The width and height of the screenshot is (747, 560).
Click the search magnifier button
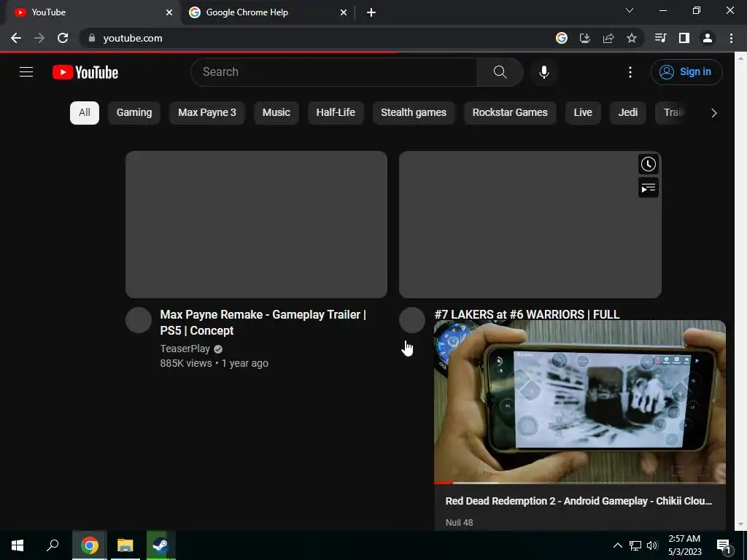coord(500,72)
